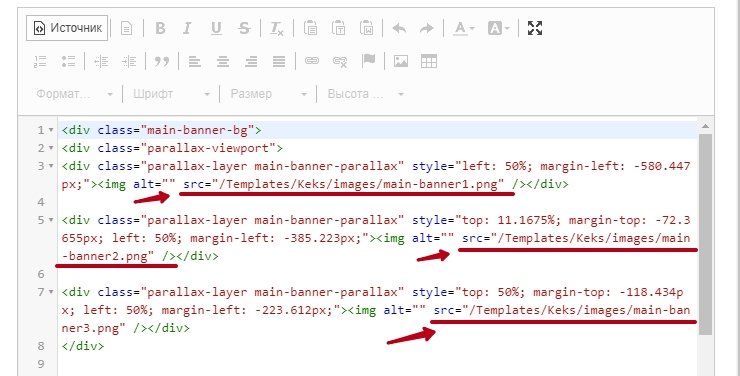740x376 pixels.
Task: Click the Unlink icon
Action: [x=340, y=61]
